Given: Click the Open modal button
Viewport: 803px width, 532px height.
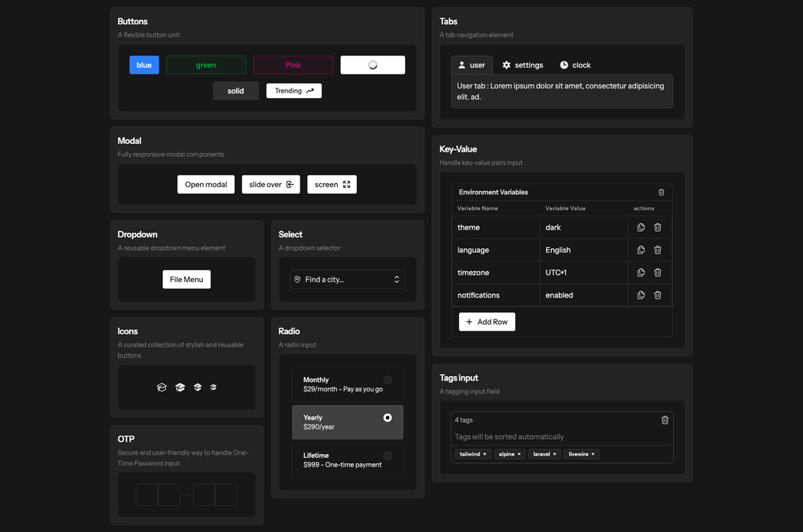Looking at the screenshot, I should click(x=206, y=184).
